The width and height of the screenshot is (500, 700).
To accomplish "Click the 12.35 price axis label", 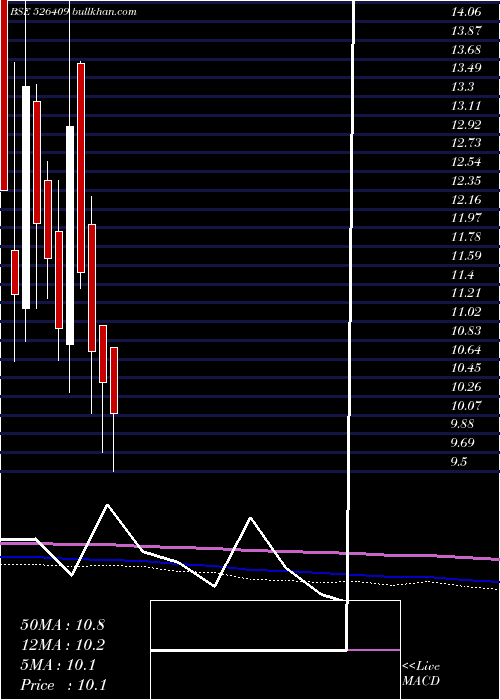I will tap(466, 181).
